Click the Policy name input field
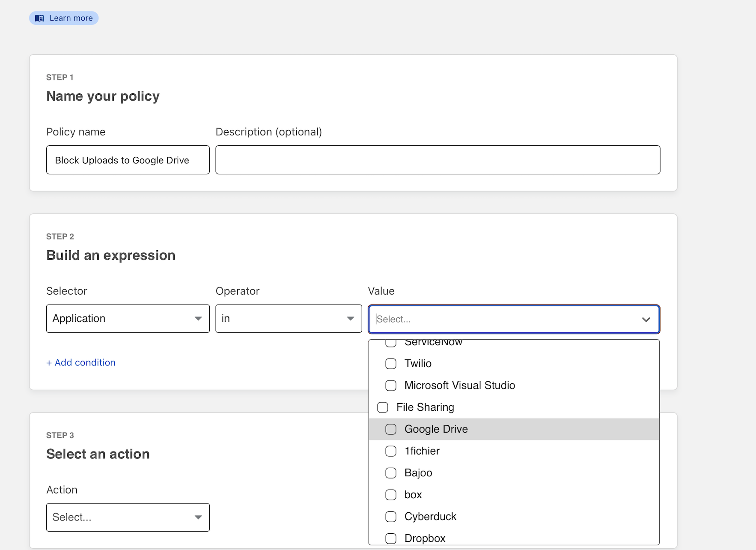The image size is (756, 550). click(x=127, y=160)
